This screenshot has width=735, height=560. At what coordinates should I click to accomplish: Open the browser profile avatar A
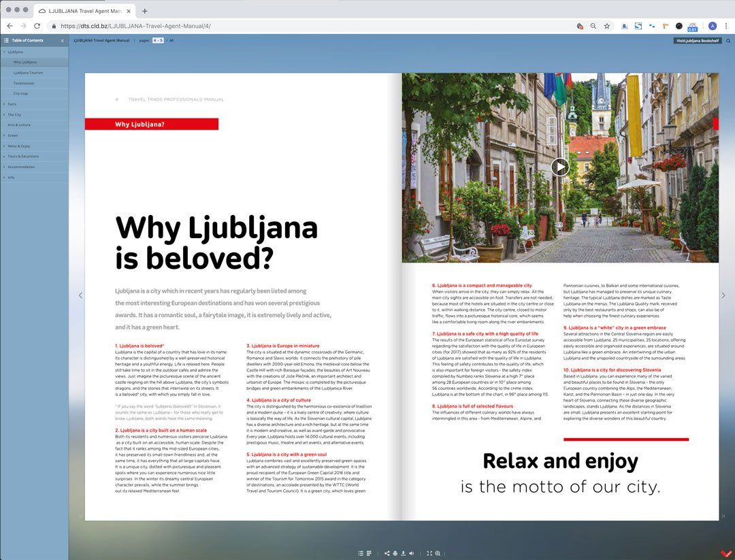[713, 27]
